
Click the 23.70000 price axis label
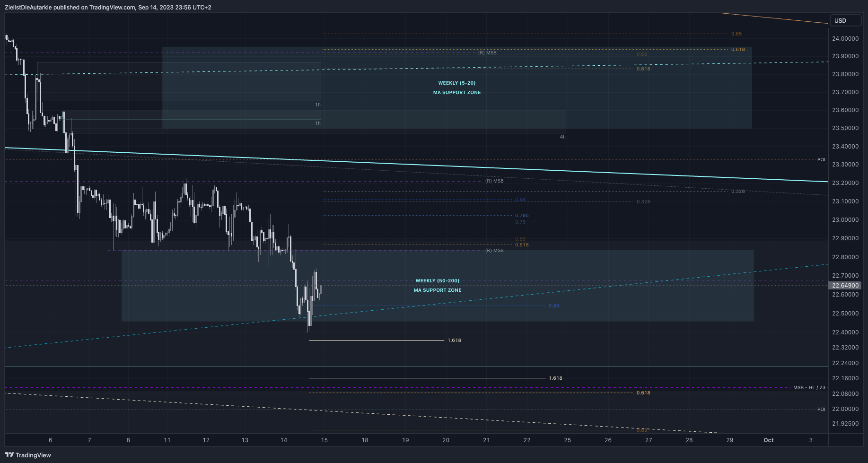[845, 92]
